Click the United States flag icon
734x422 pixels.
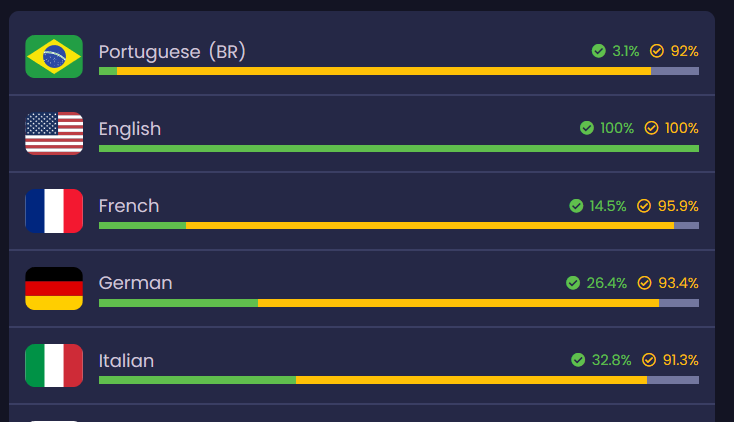click(54, 133)
